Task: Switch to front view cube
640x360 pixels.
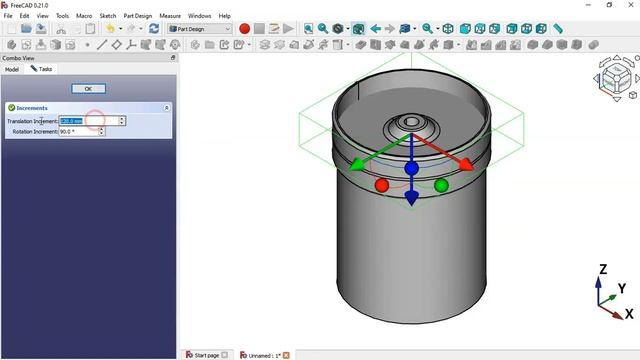Action: (x=465, y=29)
